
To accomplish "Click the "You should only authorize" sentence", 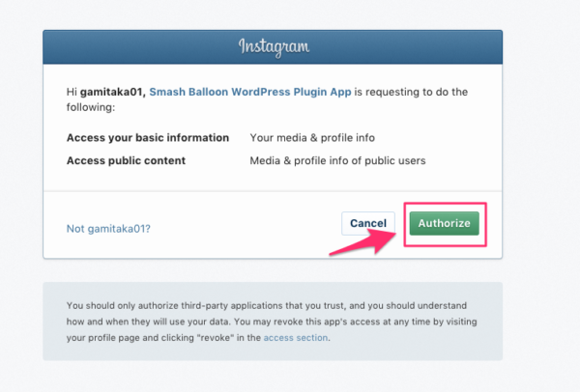I will pos(267,305).
